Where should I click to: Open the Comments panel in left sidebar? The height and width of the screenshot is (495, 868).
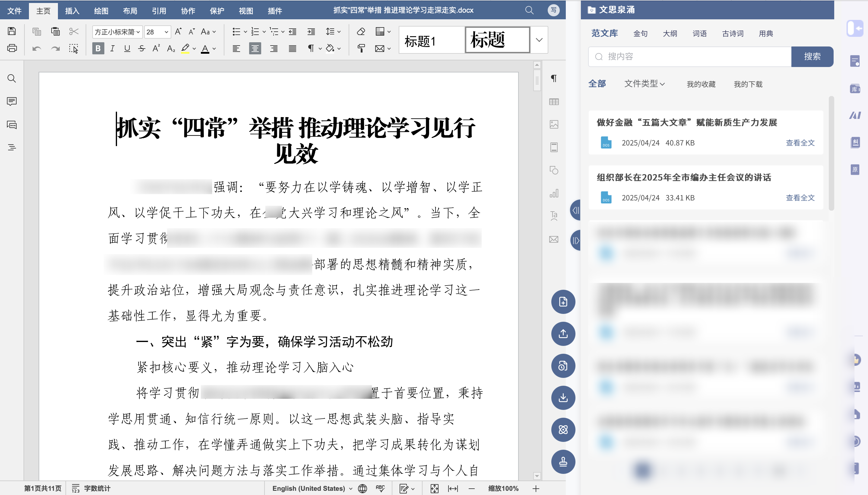(x=11, y=101)
